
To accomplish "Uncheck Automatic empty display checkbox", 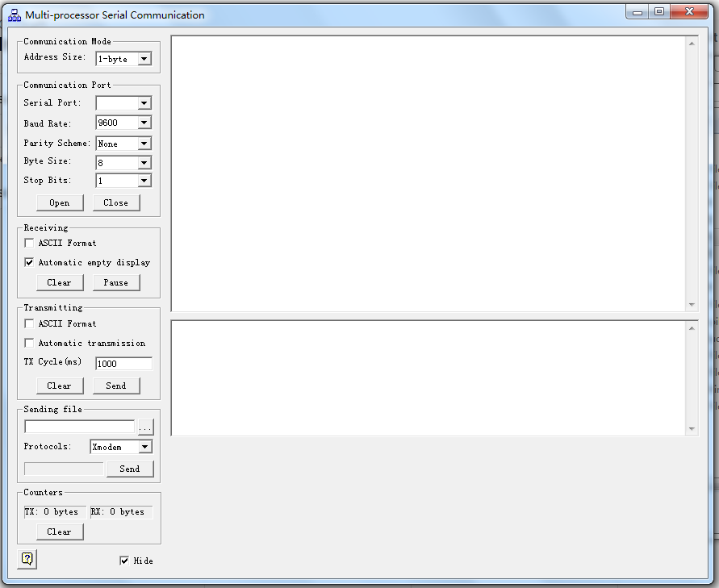I will click(x=30, y=262).
